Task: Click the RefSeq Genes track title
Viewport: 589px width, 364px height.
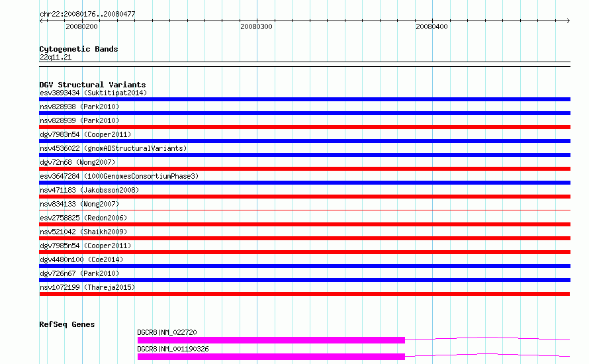Action: coord(67,324)
